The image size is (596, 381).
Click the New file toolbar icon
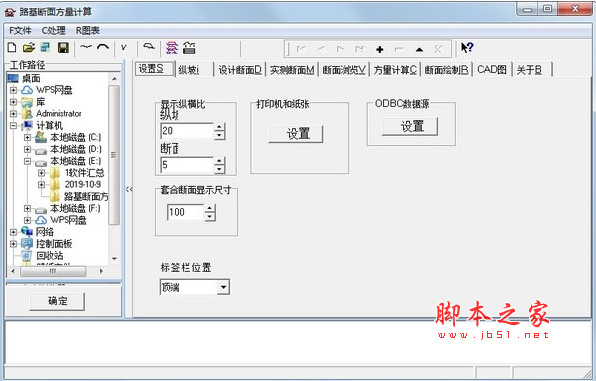click(12, 48)
